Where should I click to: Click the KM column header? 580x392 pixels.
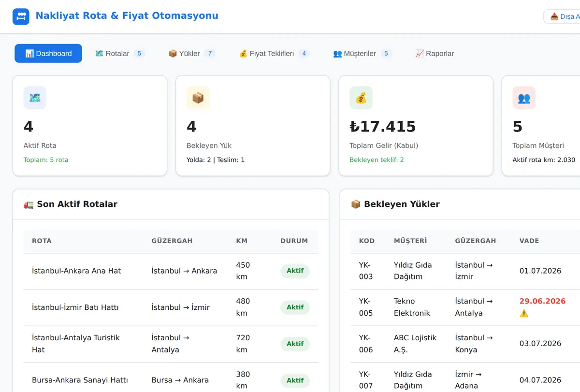pyautogui.click(x=242, y=241)
